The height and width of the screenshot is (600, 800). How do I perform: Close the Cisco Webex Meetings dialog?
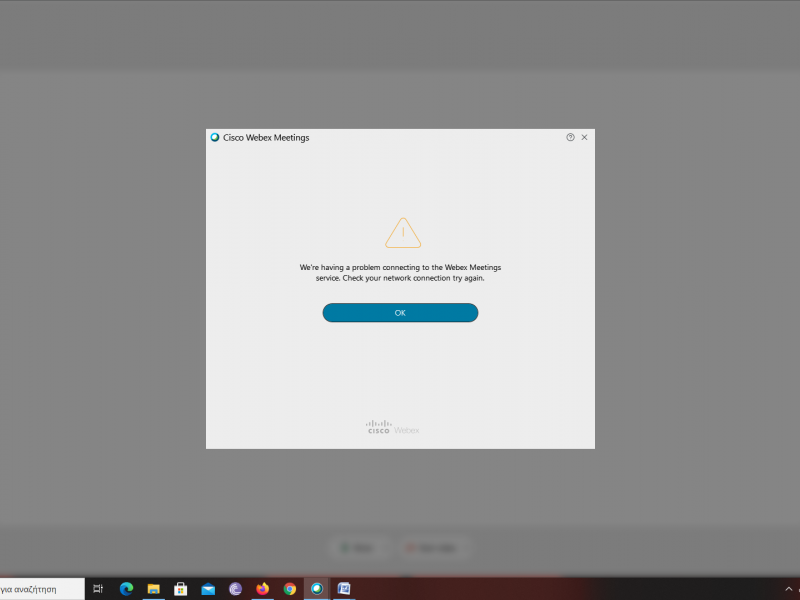pos(584,138)
